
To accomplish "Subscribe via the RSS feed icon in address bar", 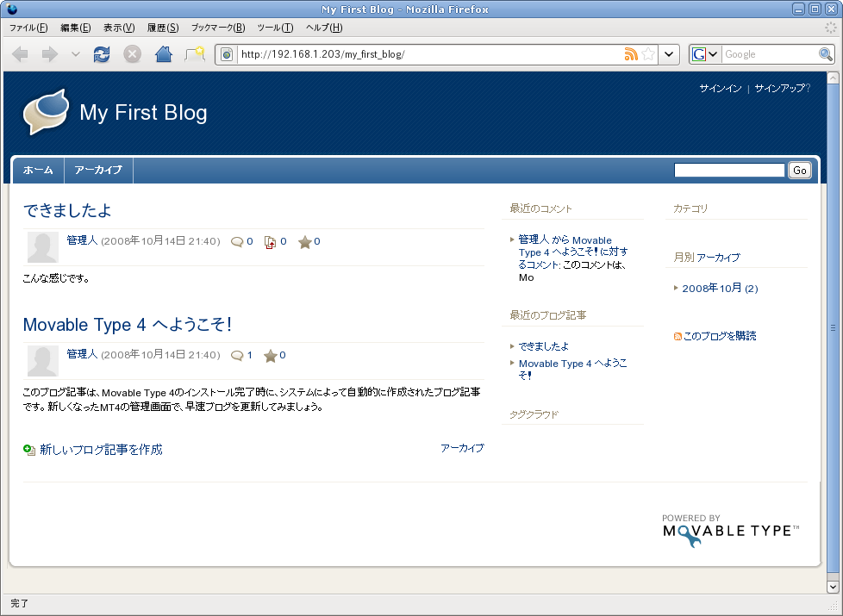I will (631, 54).
